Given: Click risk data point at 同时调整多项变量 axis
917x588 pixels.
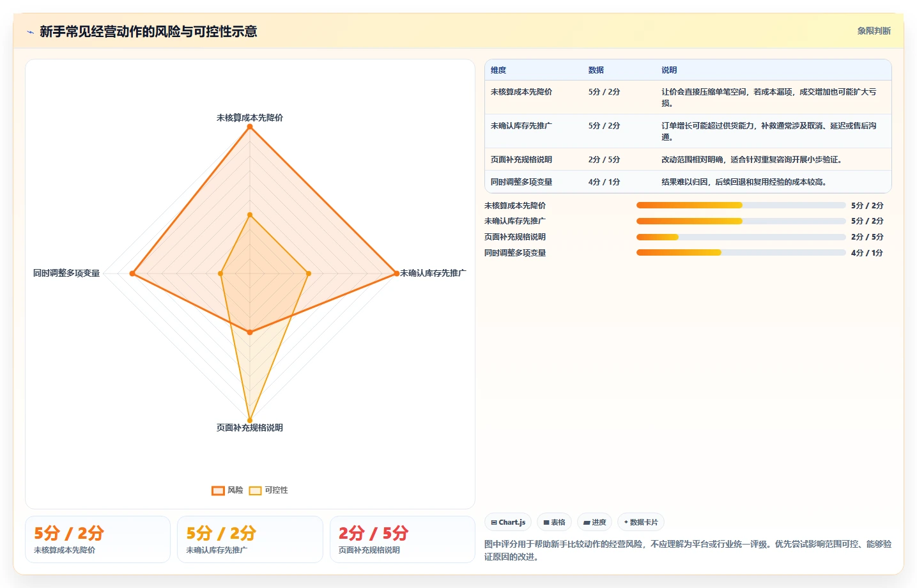Looking at the screenshot, I should (132, 274).
